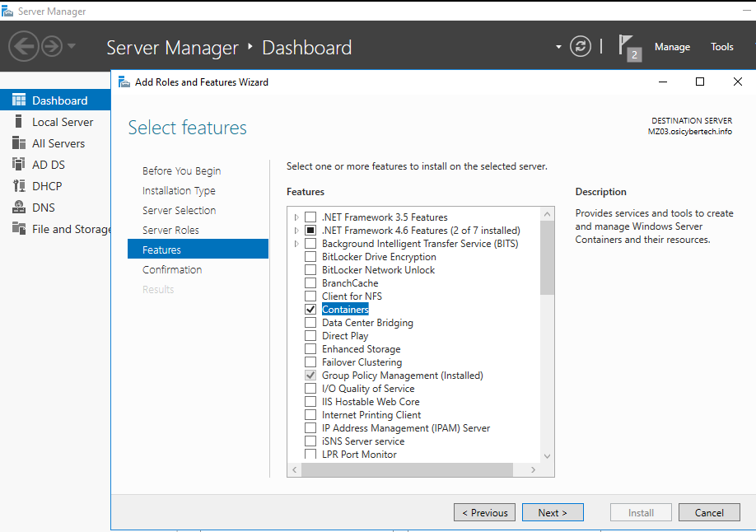
Task: Click the Local Server icon in sidebar
Action: tap(19, 122)
